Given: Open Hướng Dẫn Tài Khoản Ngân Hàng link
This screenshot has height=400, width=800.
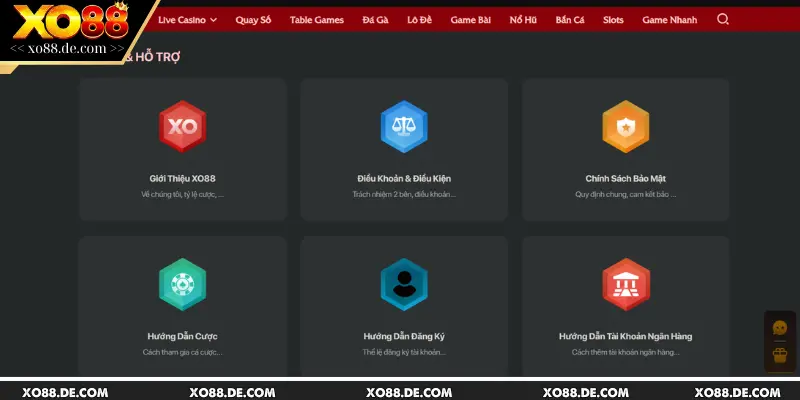Looking at the screenshot, I should click(626, 336).
